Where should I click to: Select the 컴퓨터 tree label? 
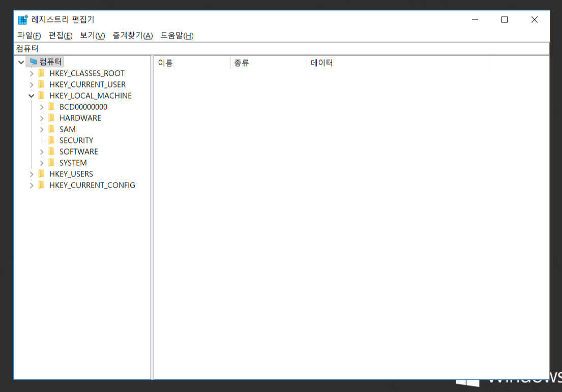(50, 62)
